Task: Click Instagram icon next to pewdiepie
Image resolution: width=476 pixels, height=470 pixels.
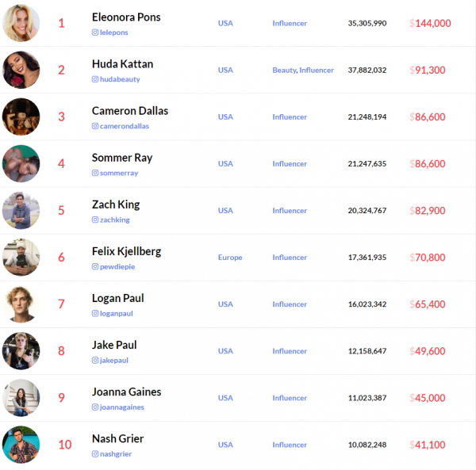Action: pyautogui.click(x=95, y=266)
